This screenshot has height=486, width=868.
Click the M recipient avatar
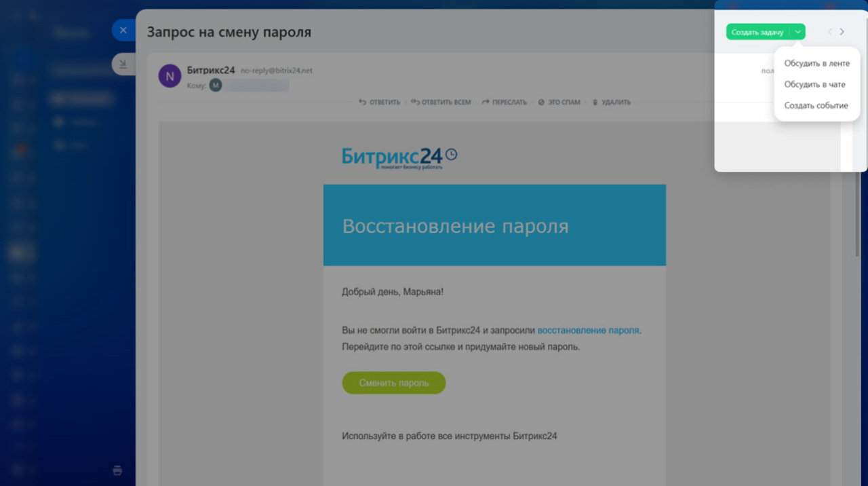coord(216,85)
